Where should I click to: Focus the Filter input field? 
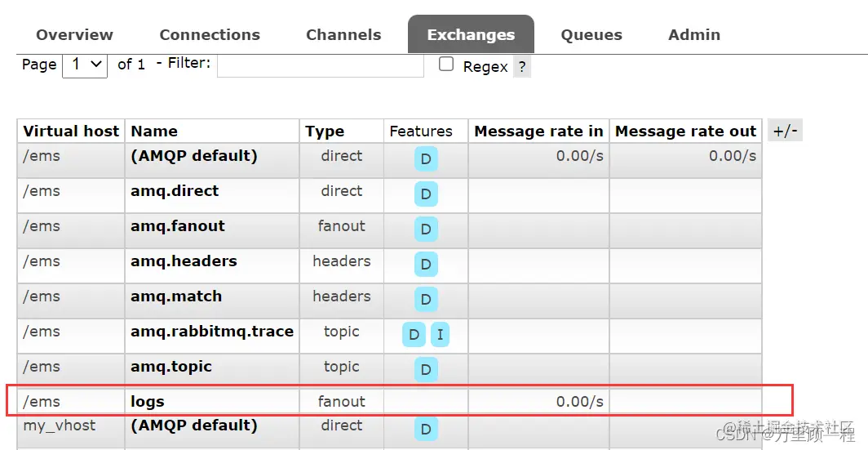coord(321,65)
